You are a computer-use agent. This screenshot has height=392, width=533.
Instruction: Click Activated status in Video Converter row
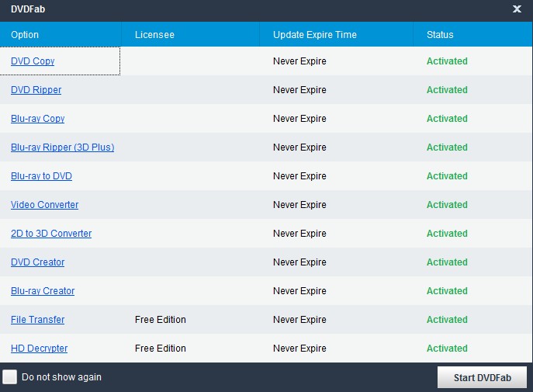pos(447,205)
